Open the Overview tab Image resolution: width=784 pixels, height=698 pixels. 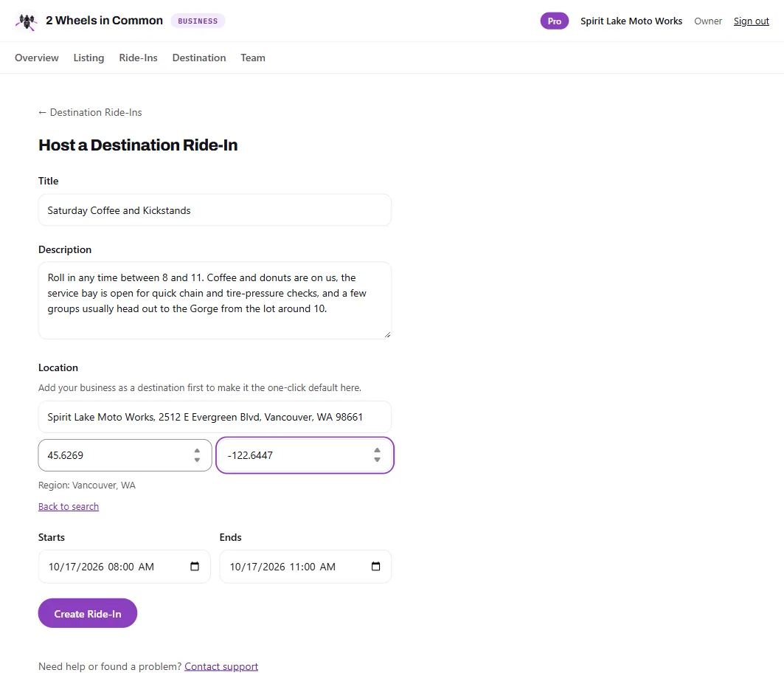click(x=36, y=58)
